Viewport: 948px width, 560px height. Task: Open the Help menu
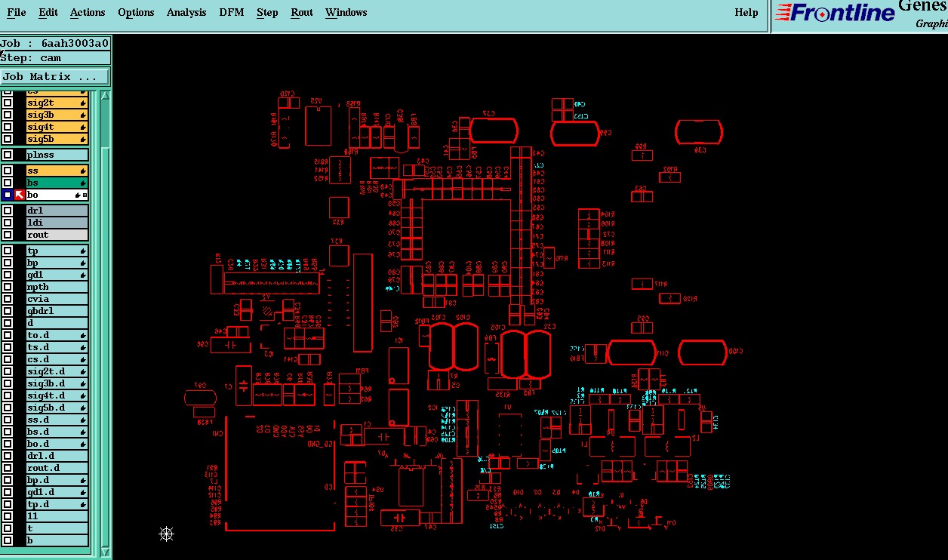[x=746, y=12]
